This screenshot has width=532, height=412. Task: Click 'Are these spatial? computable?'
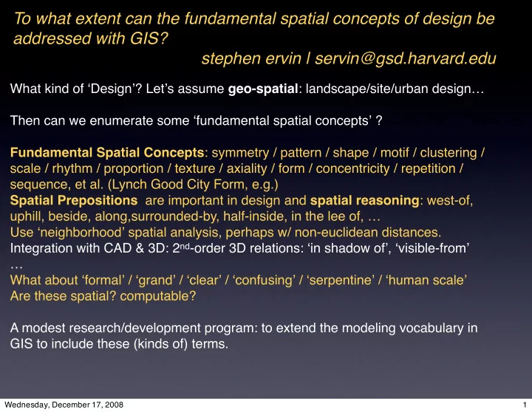click(x=103, y=296)
